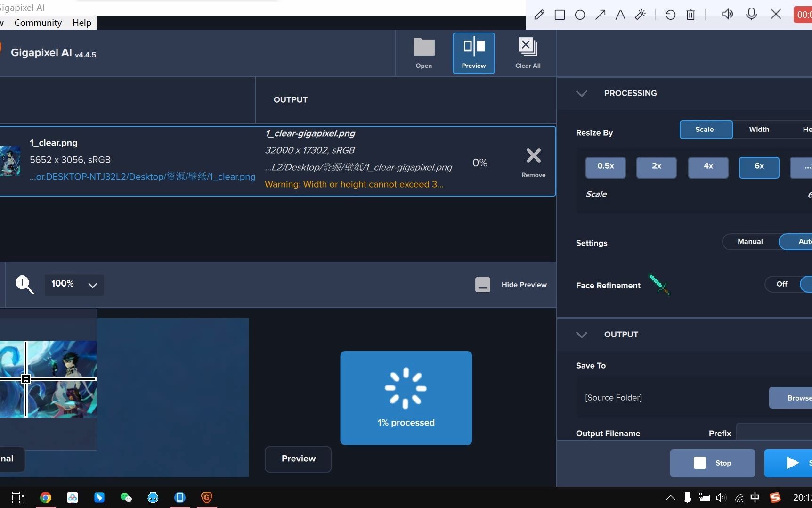Screen dimensions: 812x508
Task: Select the arrow drawing tool
Action: coord(600,15)
